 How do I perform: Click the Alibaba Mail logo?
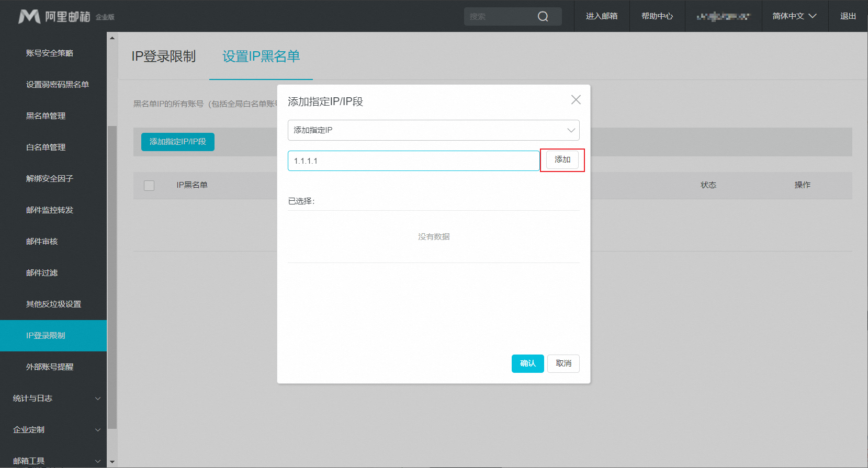click(66, 17)
